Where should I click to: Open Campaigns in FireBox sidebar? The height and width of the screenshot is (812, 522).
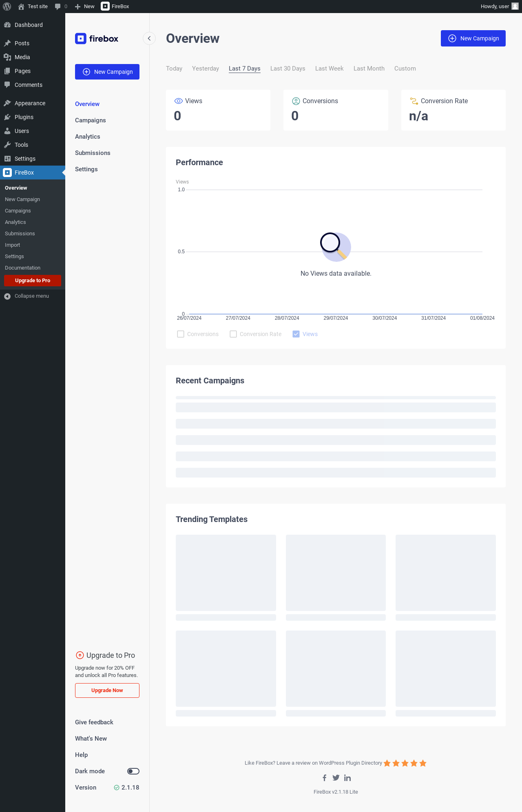91,120
